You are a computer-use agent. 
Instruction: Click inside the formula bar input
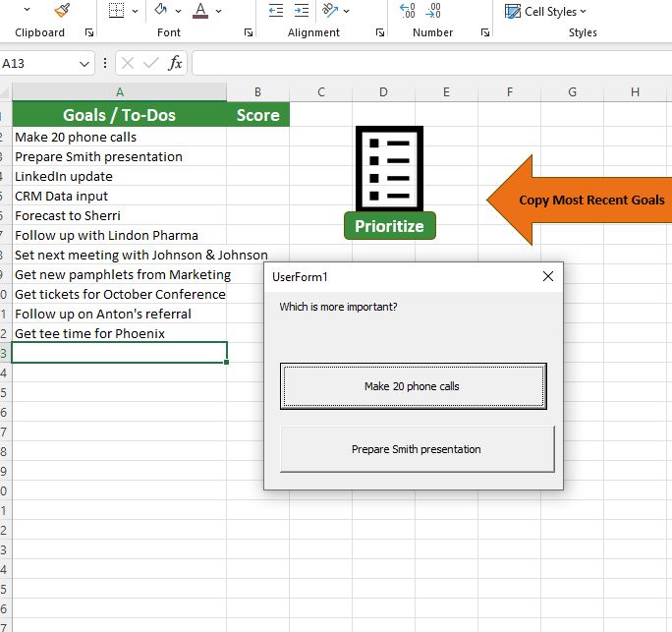point(430,64)
